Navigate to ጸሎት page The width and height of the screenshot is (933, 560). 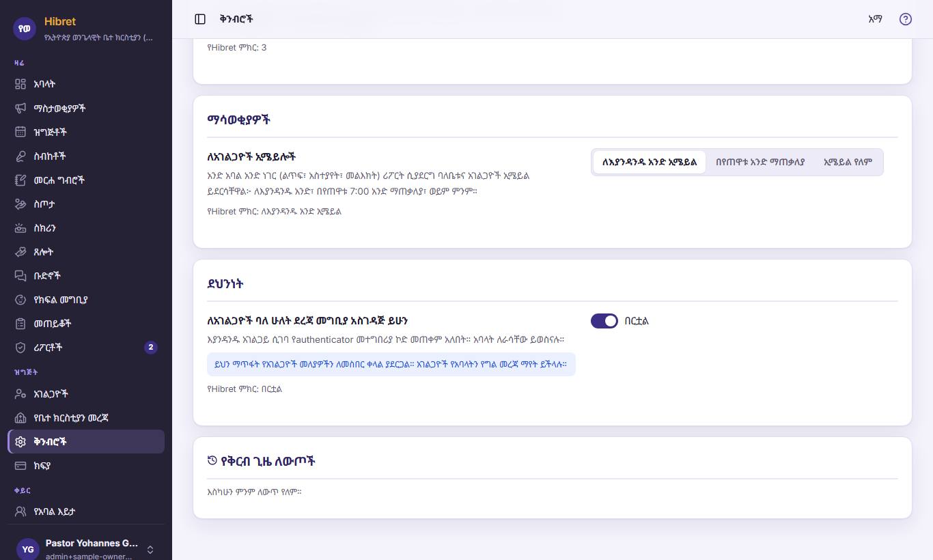pyautogui.click(x=86, y=251)
